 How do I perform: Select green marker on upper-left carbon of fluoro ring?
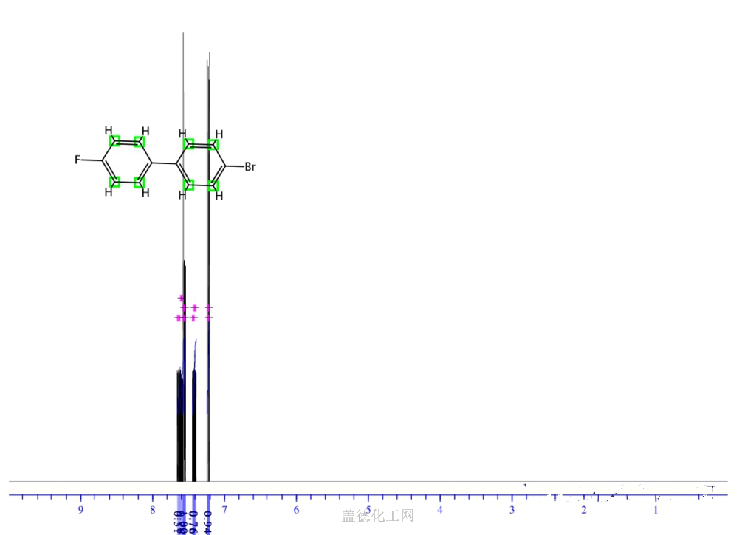tap(115, 141)
